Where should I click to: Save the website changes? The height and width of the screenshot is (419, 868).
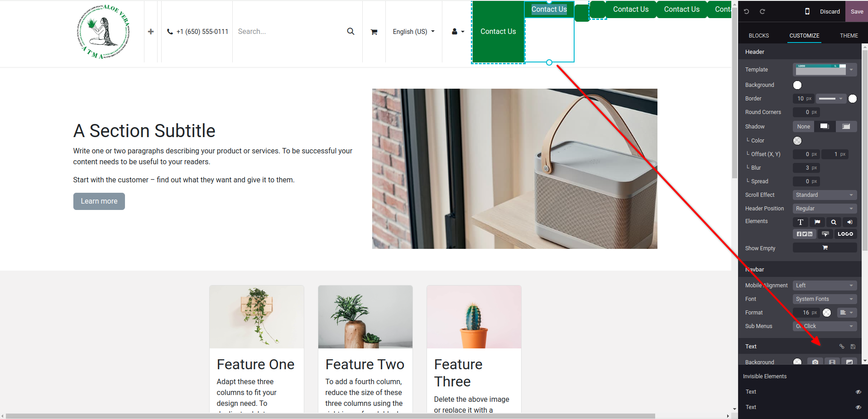(x=857, y=11)
